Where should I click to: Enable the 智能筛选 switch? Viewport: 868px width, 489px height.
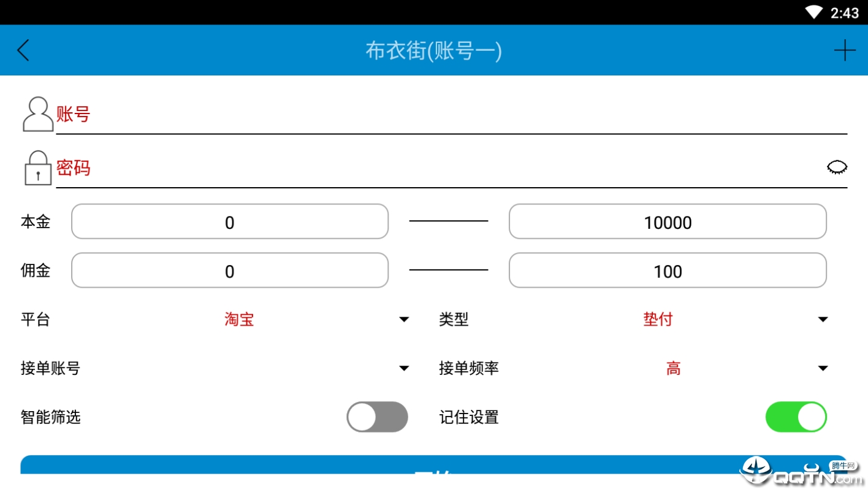(377, 417)
